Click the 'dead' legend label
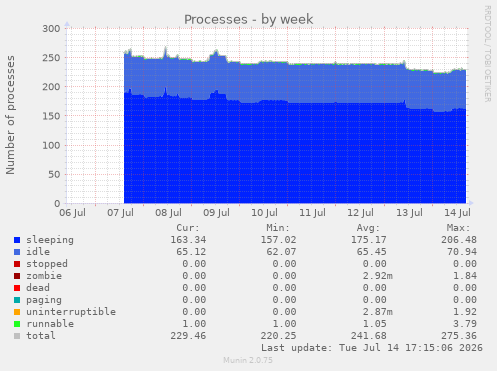The height and width of the screenshot is (371, 497). (x=38, y=288)
